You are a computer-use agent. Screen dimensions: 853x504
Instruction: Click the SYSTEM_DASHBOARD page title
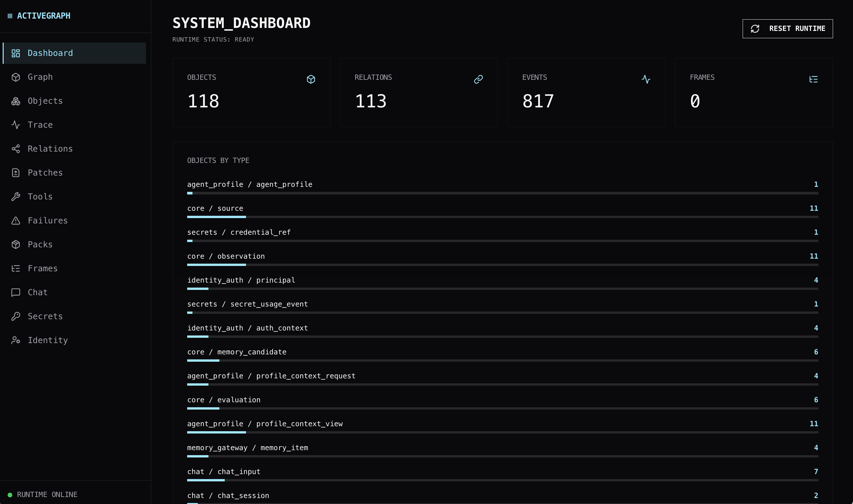pos(241,23)
